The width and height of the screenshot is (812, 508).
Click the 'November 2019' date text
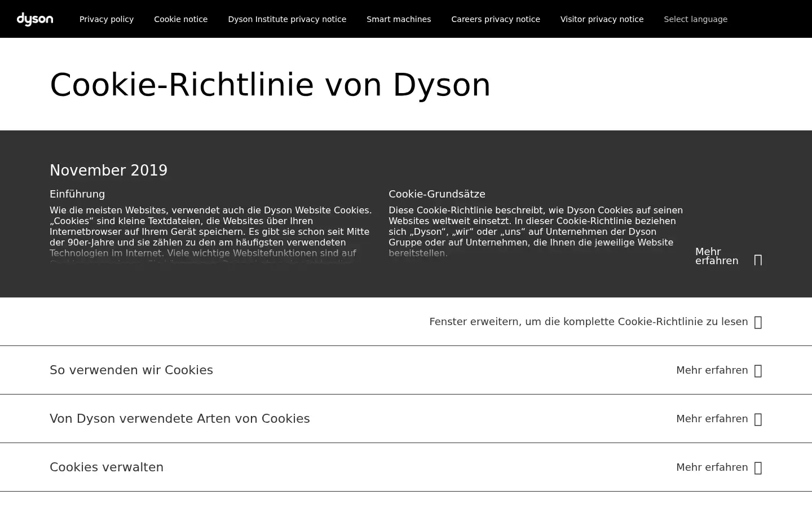pos(108,170)
